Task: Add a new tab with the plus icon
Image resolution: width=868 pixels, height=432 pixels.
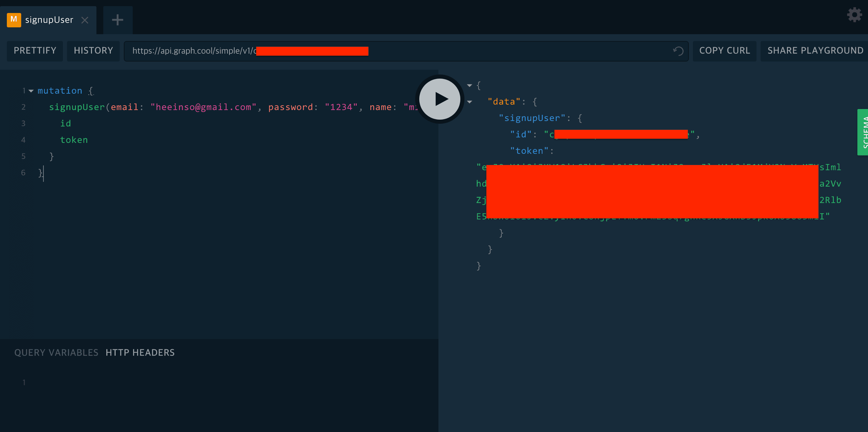Action: [x=118, y=20]
